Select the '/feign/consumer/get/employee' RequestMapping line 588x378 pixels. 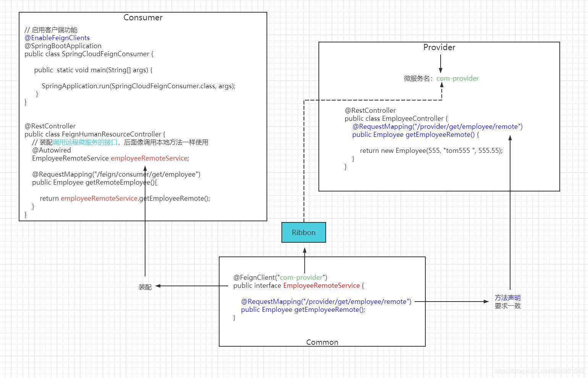[x=116, y=174]
